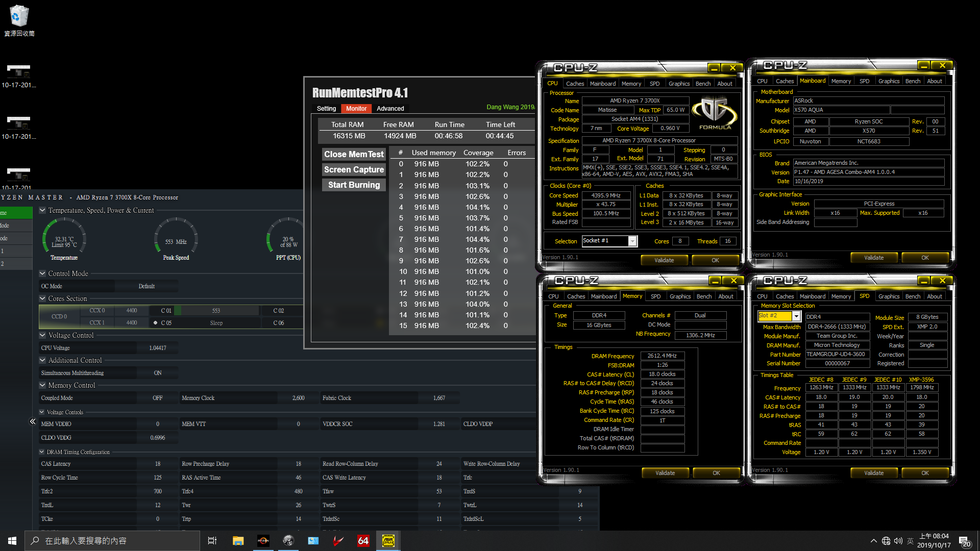
Task: Open the Socket #1 selection dropdown
Action: point(632,241)
